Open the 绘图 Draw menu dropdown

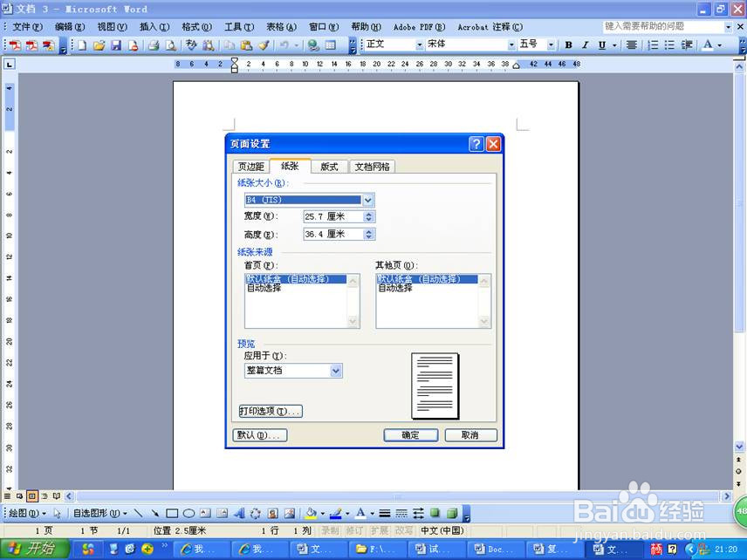pos(28,513)
